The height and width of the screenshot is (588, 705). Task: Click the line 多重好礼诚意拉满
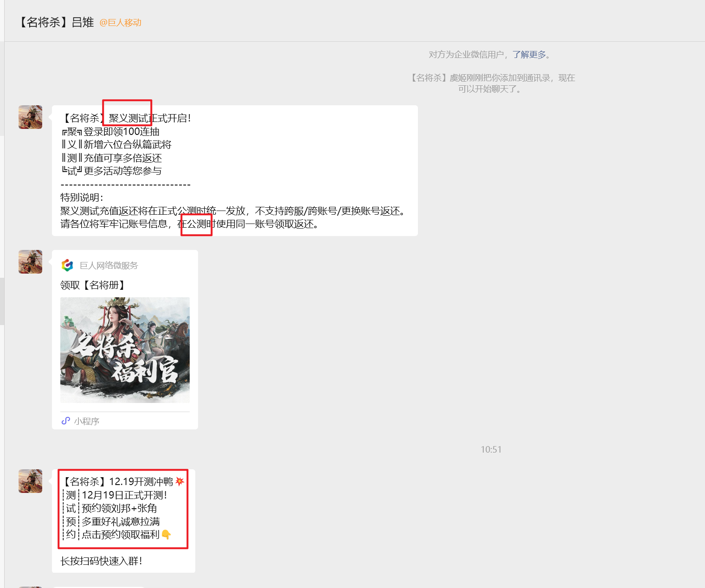pos(121,522)
